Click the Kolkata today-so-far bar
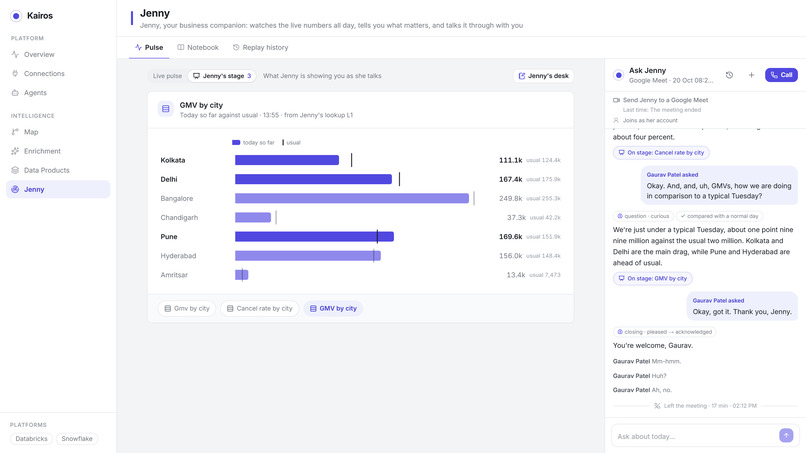Viewport: 806px width, 453px height. [287, 160]
